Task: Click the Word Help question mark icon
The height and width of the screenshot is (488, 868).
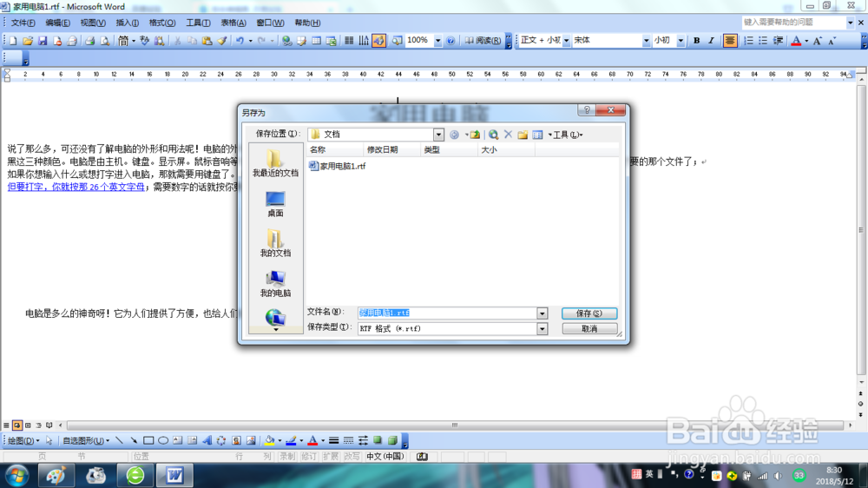Action: pos(450,41)
